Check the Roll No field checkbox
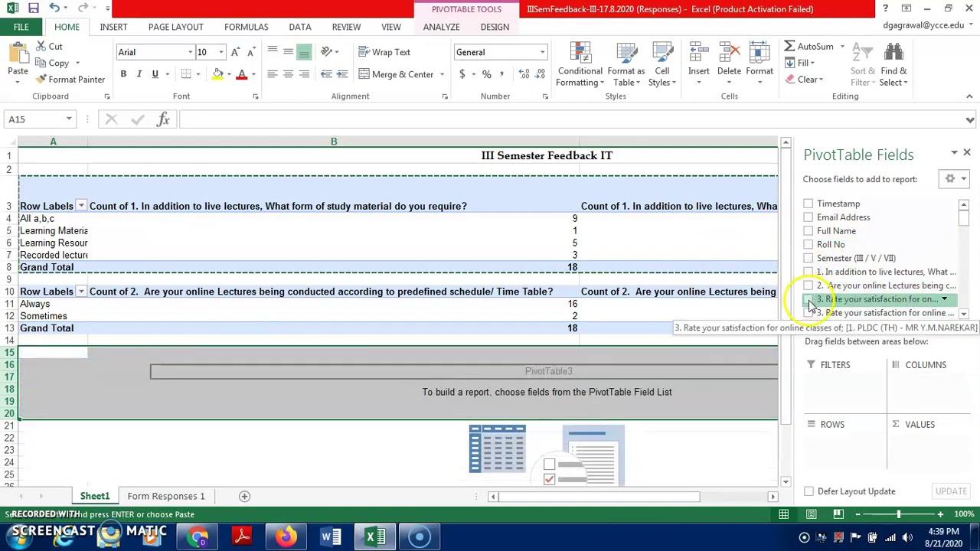 [808, 245]
